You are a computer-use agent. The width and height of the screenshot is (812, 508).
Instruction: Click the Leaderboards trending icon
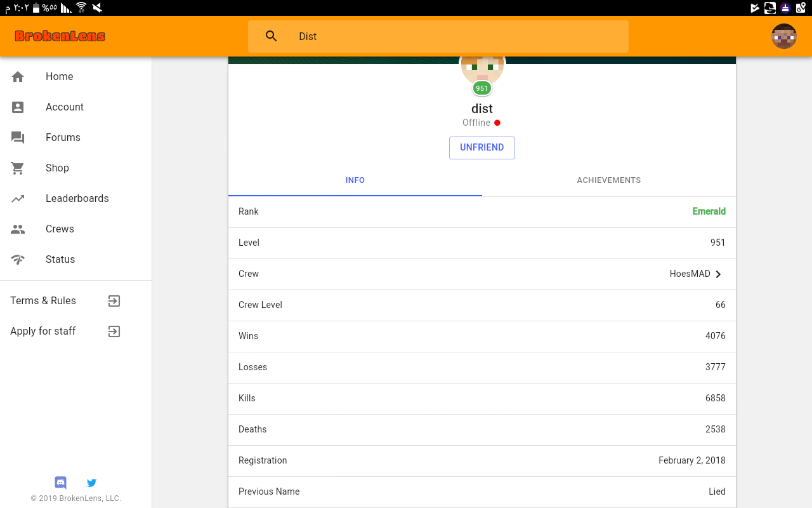click(18, 199)
